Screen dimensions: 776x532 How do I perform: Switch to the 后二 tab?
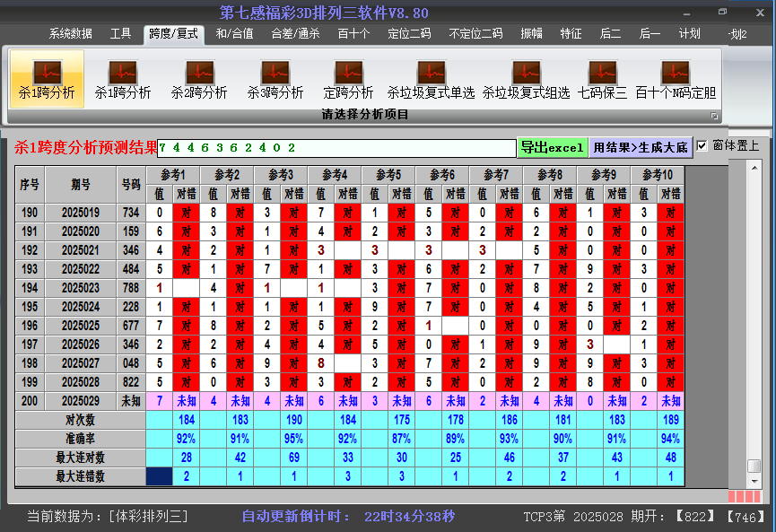(610, 34)
